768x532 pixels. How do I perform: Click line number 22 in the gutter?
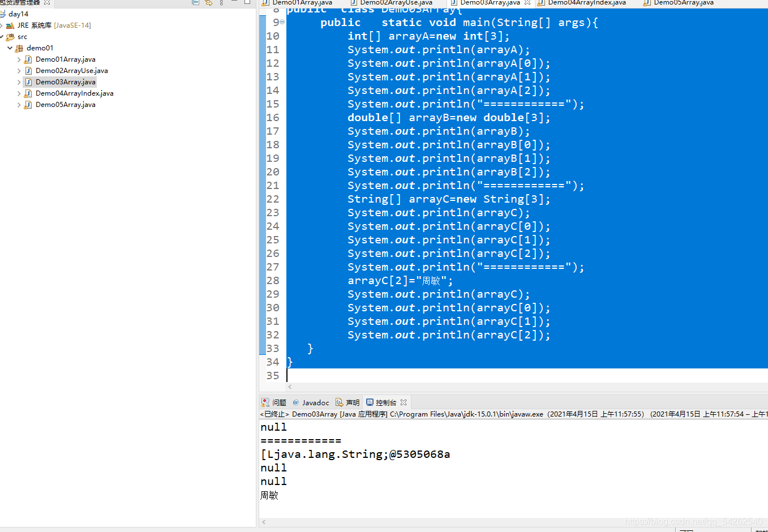tap(273, 199)
